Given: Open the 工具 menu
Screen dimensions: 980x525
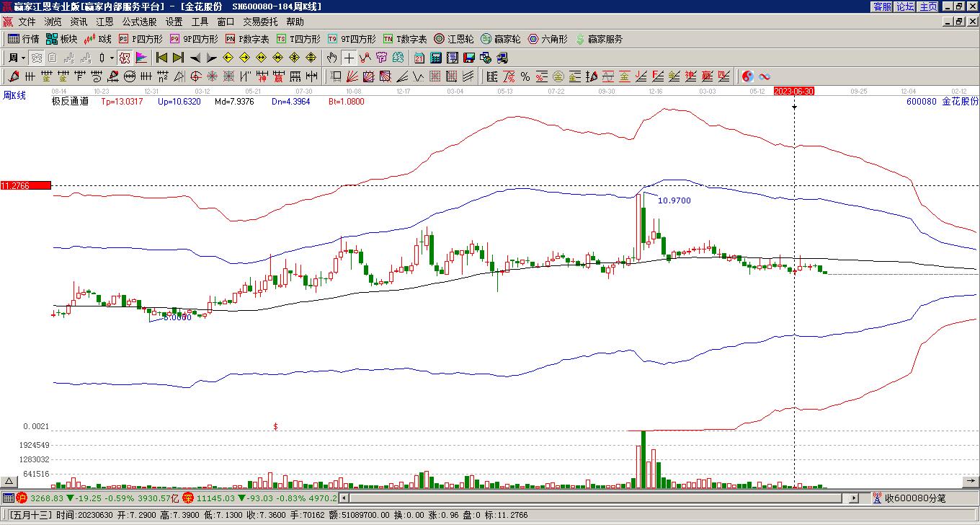Looking at the screenshot, I should 200,22.
